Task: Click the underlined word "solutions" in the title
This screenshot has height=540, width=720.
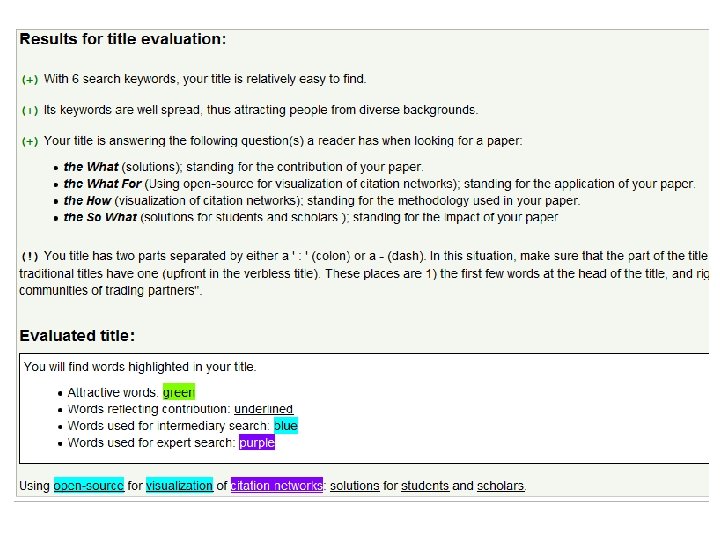Action: click(355, 486)
